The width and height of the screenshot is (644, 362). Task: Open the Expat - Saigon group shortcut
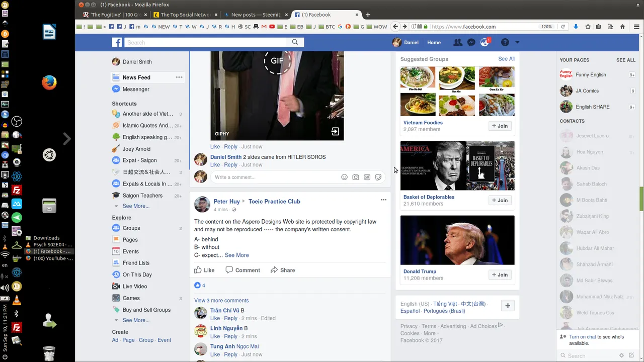139,160
